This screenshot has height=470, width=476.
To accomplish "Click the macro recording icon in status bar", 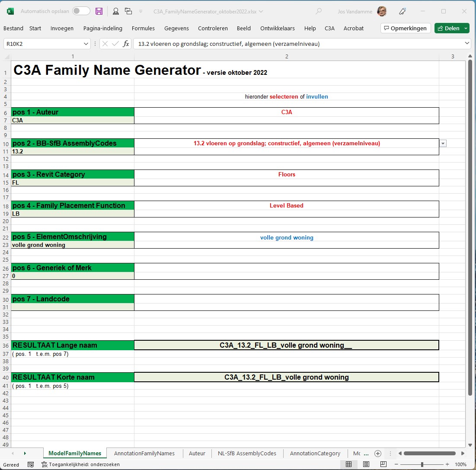I will (31, 464).
